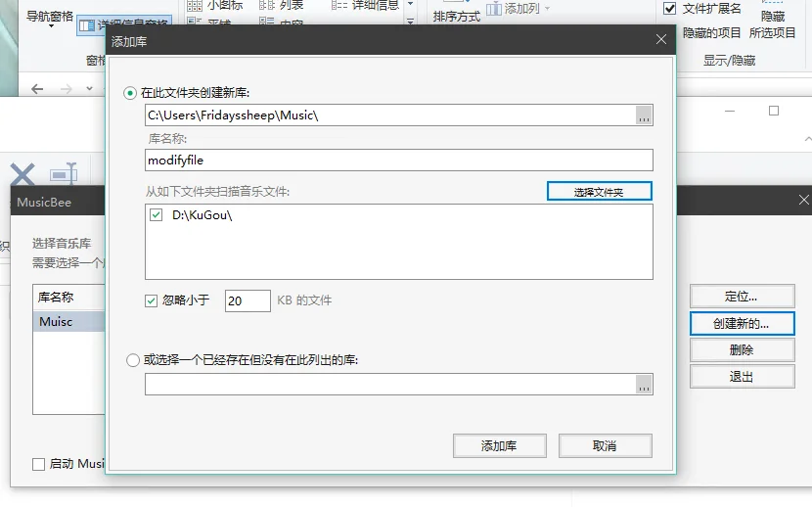812x507 pixels.
Task: Click the blue X delete icon
Action: tap(23, 174)
